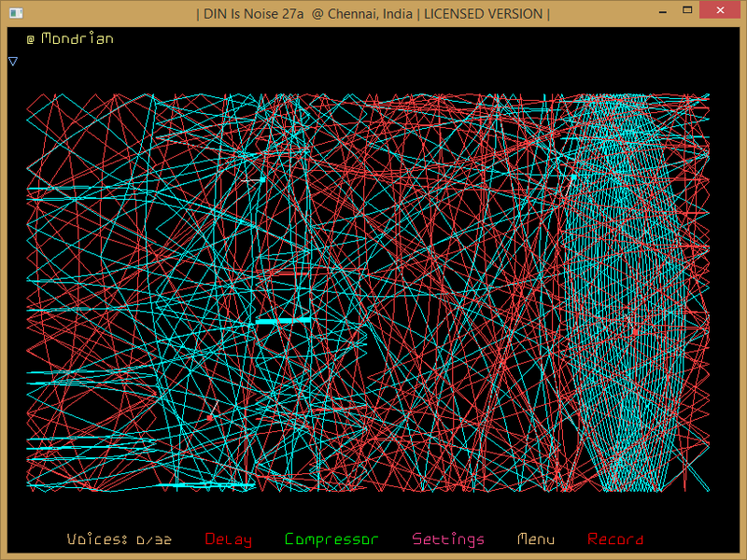
Task: Maximize the DIN Is Noise window
Action: pyautogui.click(x=689, y=11)
